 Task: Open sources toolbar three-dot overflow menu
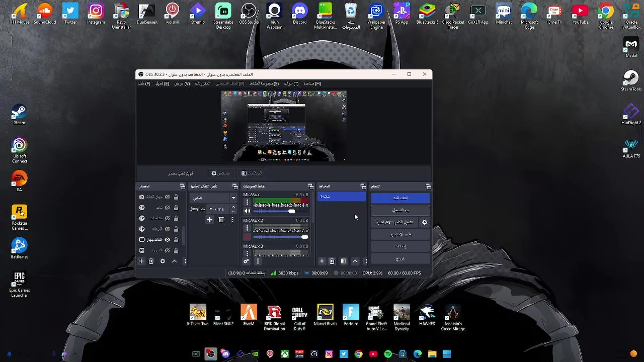pos(185,261)
